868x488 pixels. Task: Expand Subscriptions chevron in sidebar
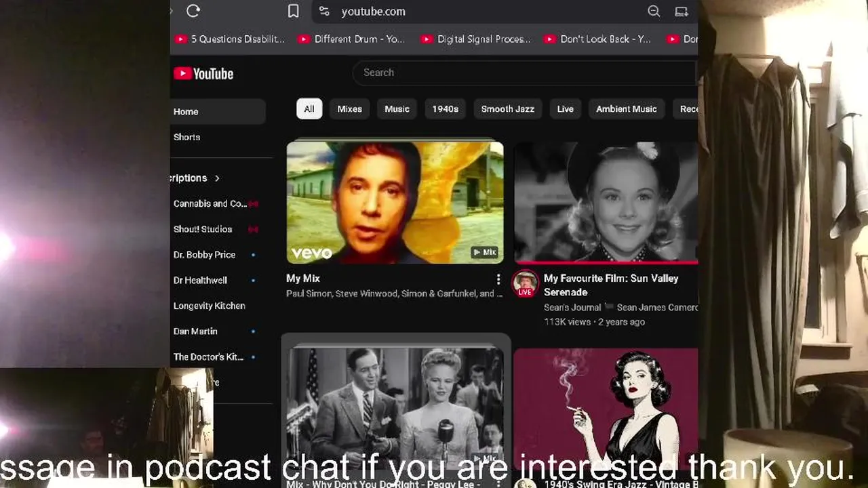217,178
